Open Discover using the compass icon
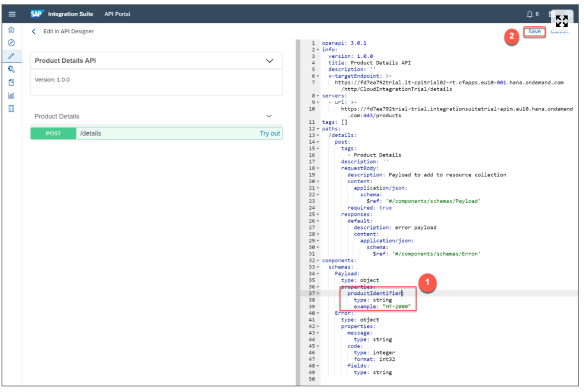The height and width of the screenshot is (392, 584). (12, 42)
